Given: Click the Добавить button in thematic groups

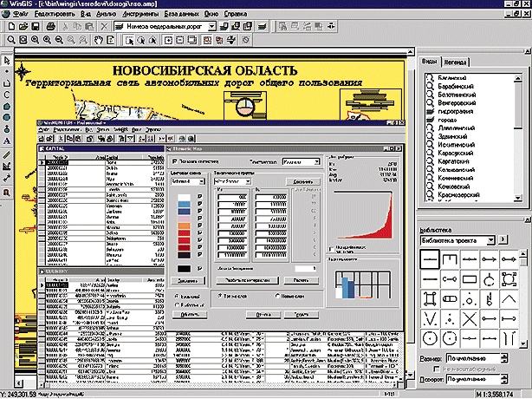Looking at the screenshot, I should [302, 181].
